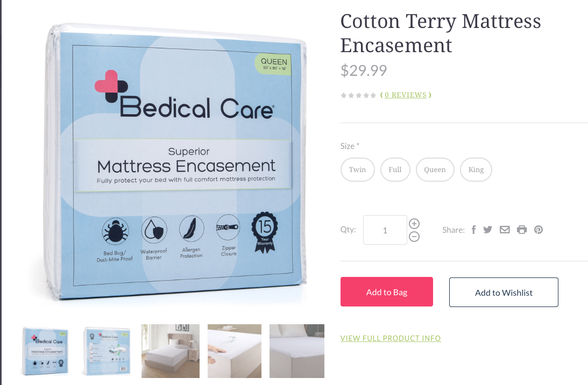Increase quantity with the plus icon
This screenshot has height=385, width=588.
414,224
